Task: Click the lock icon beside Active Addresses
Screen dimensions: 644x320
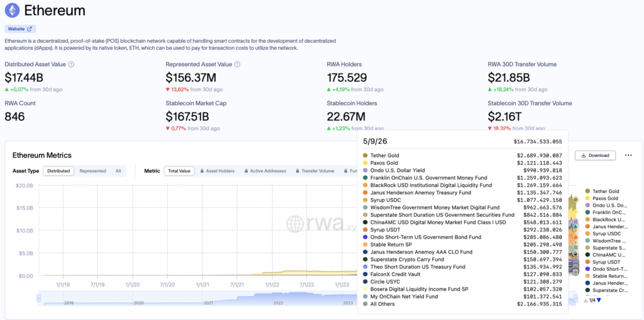Action: point(246,171)
